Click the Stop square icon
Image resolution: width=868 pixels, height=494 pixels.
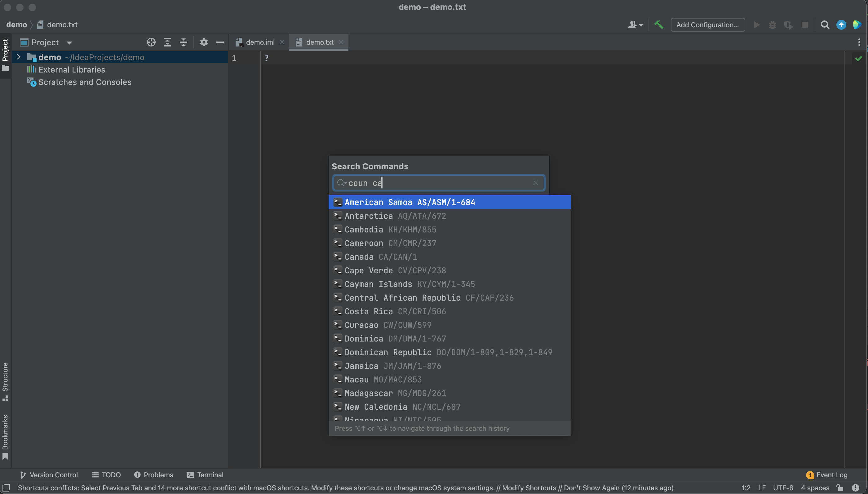(x=804, y=25)
